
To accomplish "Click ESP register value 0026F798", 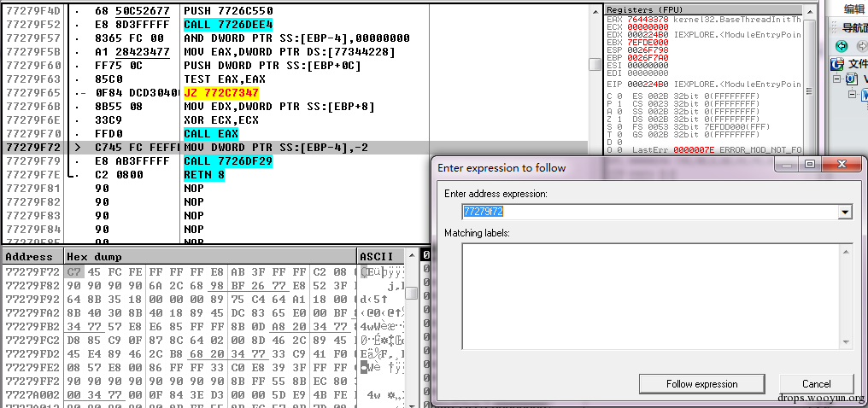I will (648, 50).
